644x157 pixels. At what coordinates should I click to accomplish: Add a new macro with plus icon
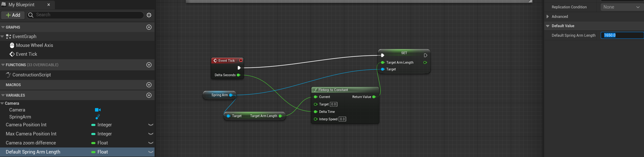pos(149,85)
